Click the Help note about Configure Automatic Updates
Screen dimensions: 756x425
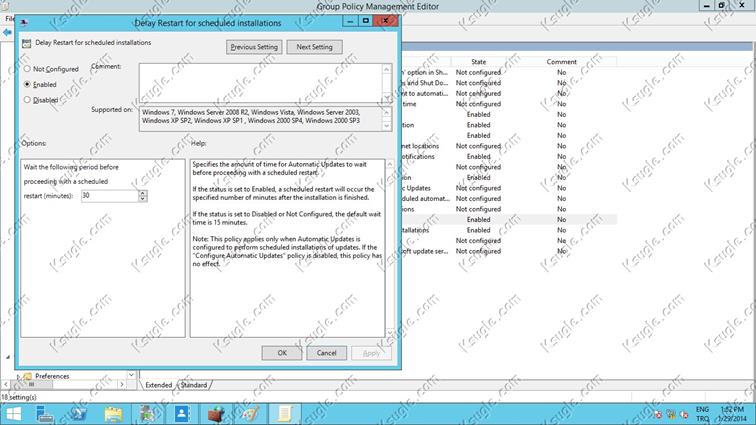[x=287, y=251]
